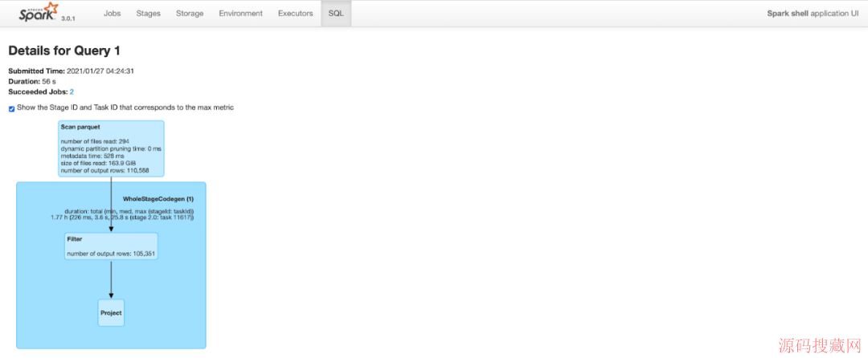Click the WholeStageCodegen (1) cluster label

tap(158, 198)
